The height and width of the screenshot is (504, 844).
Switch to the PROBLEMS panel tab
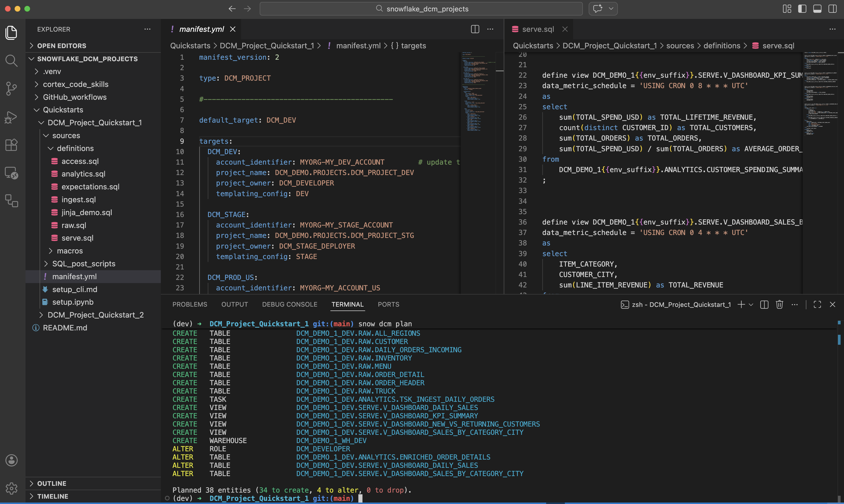tap(189, 305)
